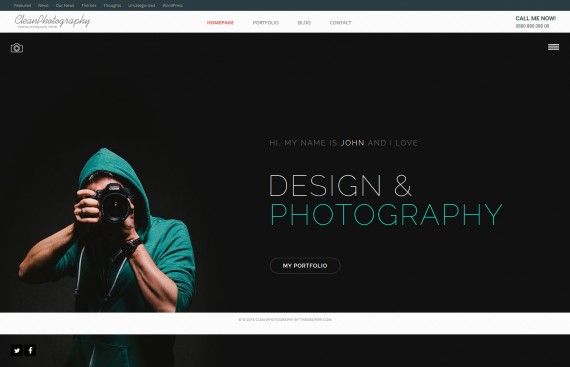Click the Call Me Now phone number

(532, 26)
